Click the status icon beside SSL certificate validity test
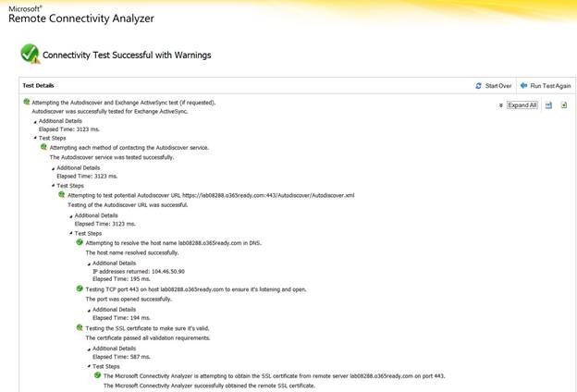577x392 pixels. tap(80, 327)
